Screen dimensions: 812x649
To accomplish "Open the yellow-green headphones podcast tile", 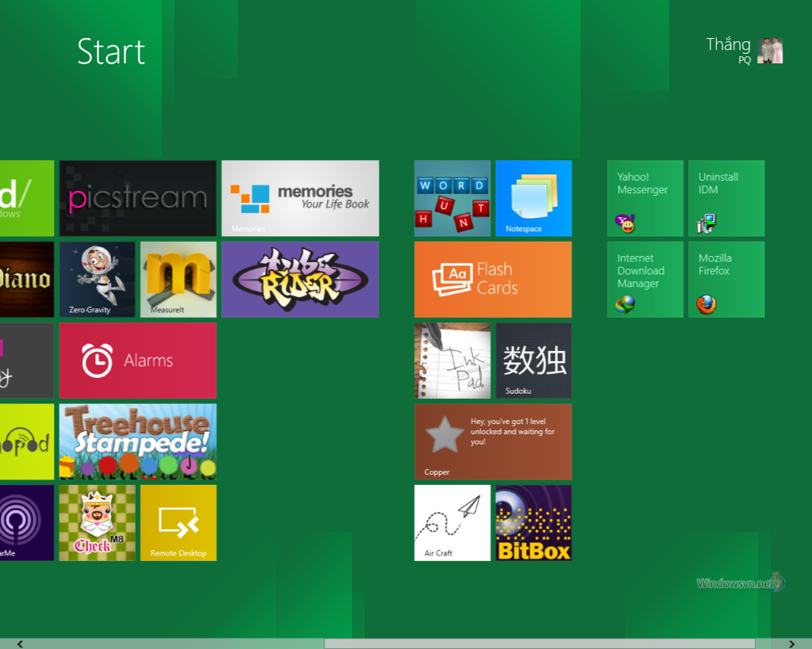I will (27, 441).
